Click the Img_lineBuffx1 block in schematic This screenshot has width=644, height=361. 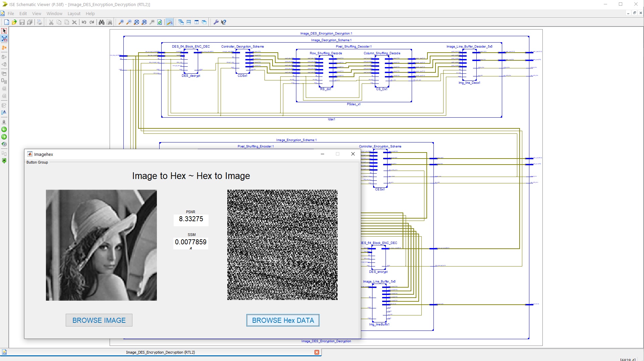[379, 303]
